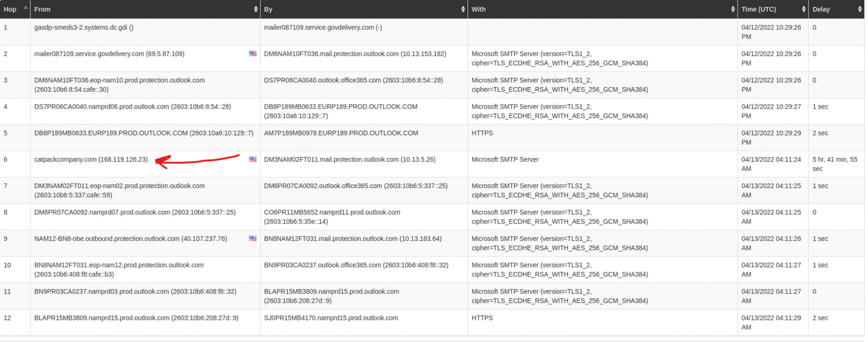The width and height of the screenshot is (868, 342).
Task: Click sort arrows on the With column
Action: tap(733, 9)
